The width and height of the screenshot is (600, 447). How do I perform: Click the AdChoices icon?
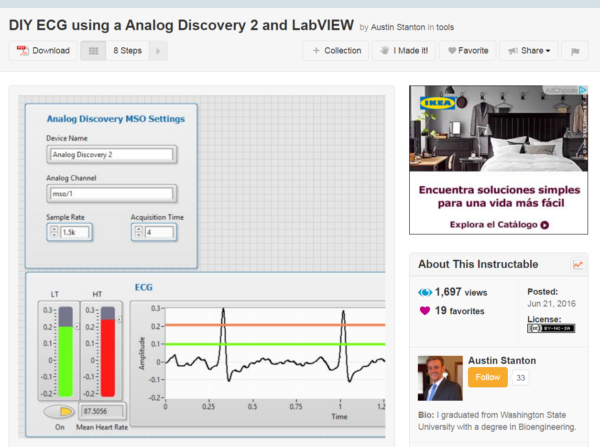click(582, 90)
